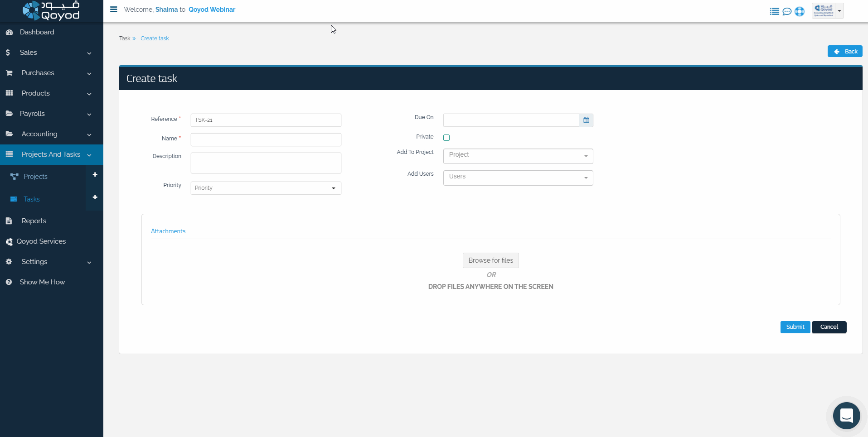
Task: Open the chat bubble icon in header
Action: [787, 11]
